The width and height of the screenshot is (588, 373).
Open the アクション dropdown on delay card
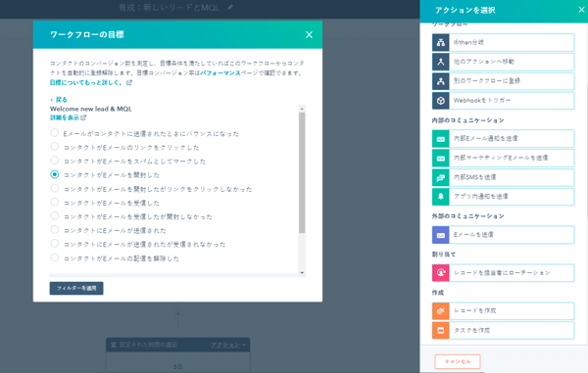tap(228, 345)
